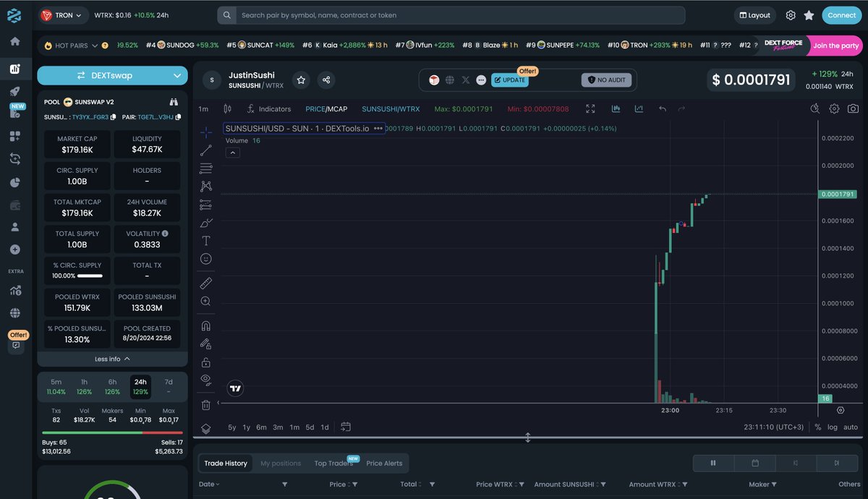Image resolution: width=868 pixels, height=499 pixels.
Task: Toggle magnet mode on chart
Action: click(x=206, y=325)
